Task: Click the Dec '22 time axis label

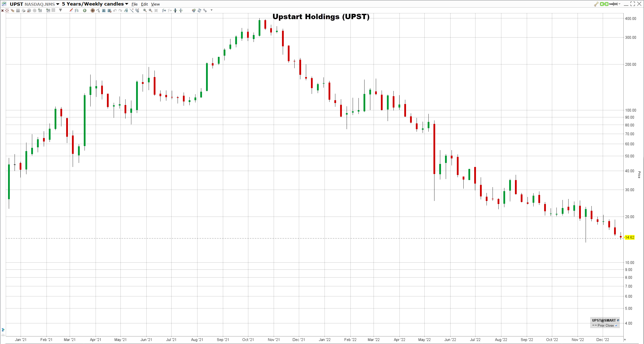Action: [x=603, y=339]
